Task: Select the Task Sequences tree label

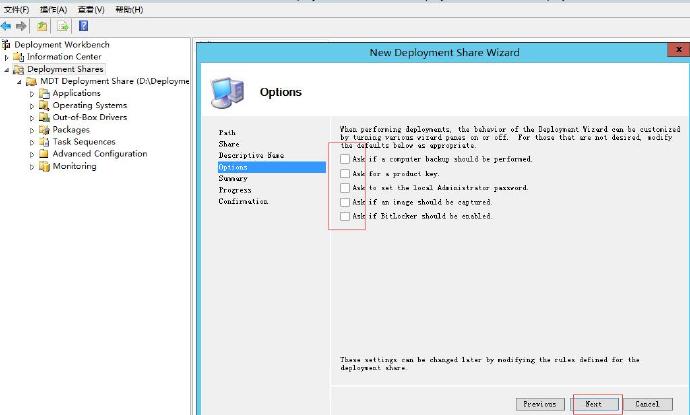Action: (84, 142)
